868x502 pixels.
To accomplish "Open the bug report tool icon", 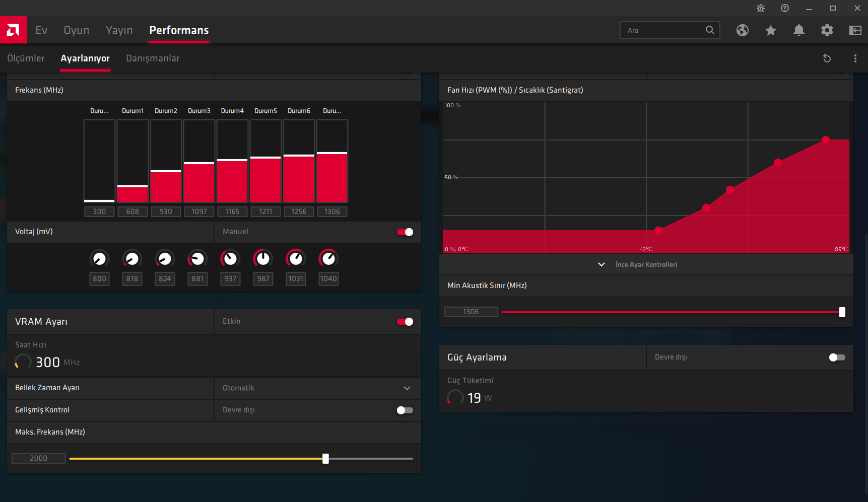I will point(761,8).
